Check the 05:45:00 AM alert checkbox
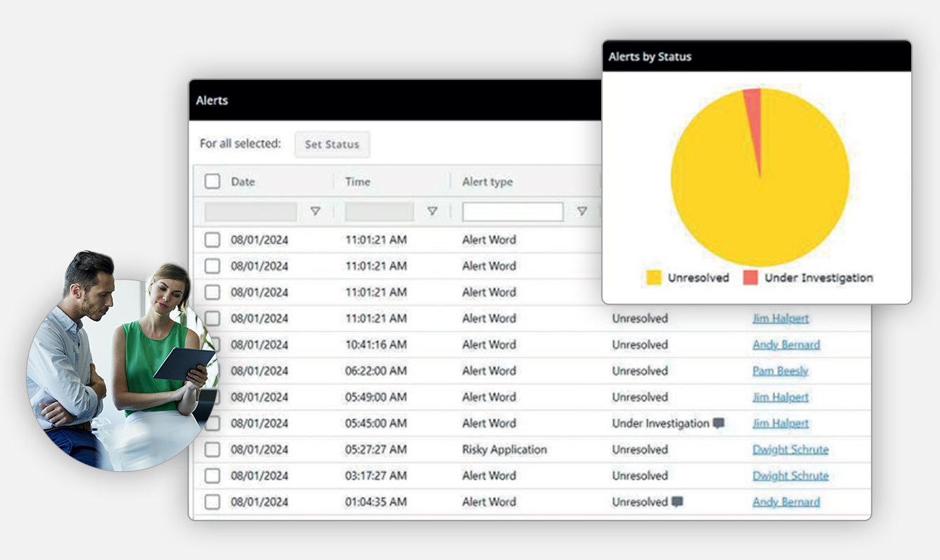This screenshot has height=560, width=940. tap(212, 423)
